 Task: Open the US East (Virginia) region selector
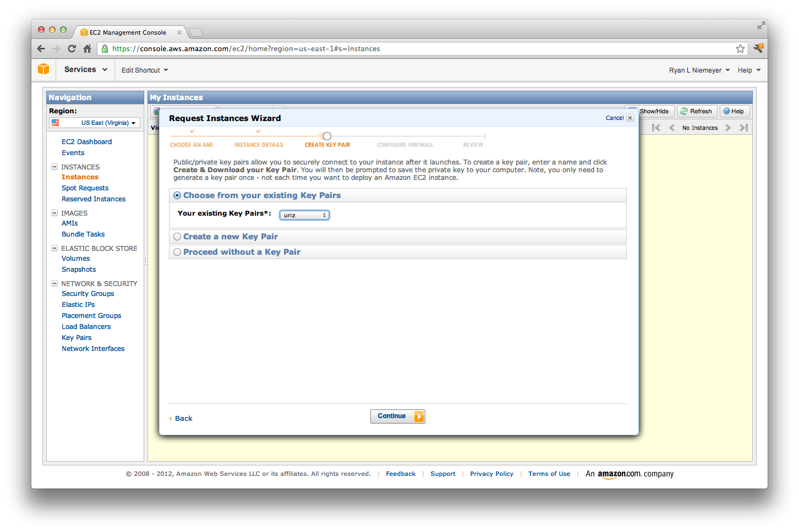(x=94, y=122)
